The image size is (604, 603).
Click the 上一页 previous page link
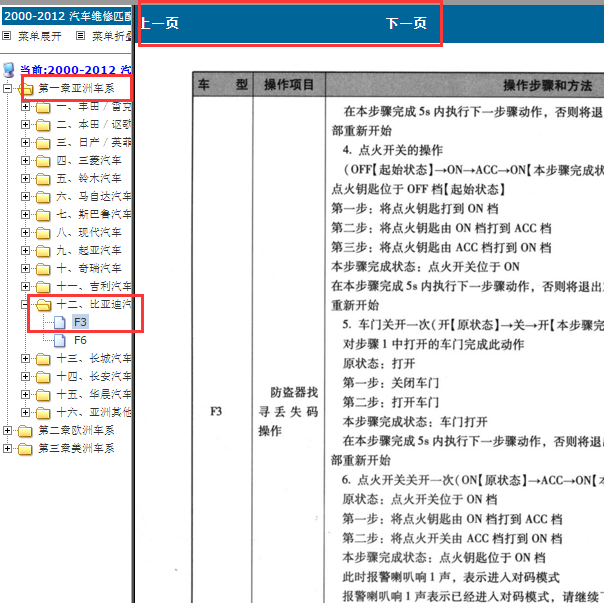pos(159,23)
